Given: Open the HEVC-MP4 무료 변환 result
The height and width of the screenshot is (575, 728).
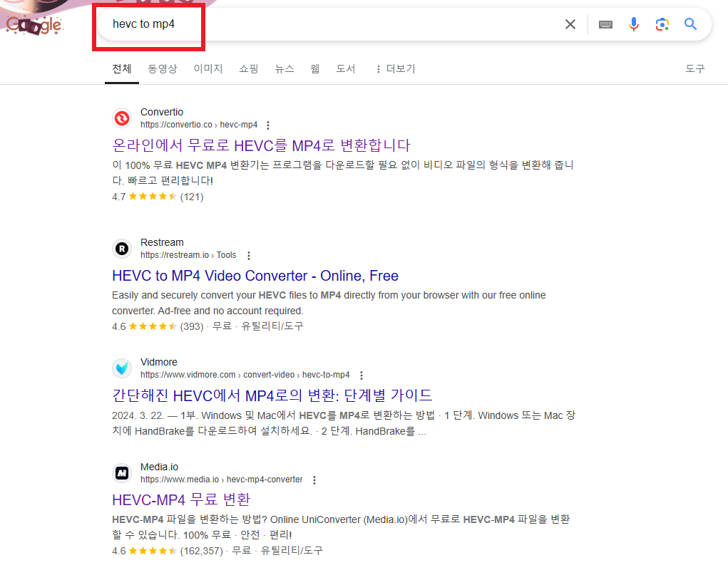Looking at the screenshot, I should pos(181,499).
